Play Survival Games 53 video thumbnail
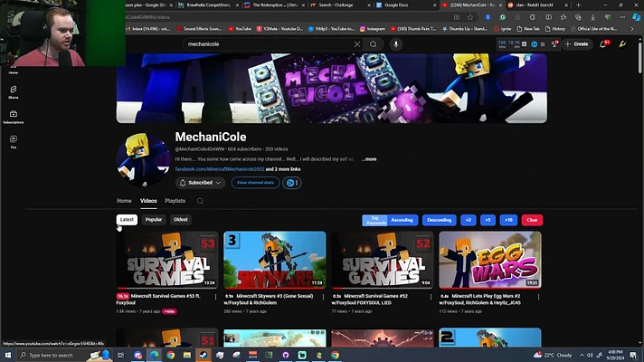The width and height of the screenshot is (644, 362). pyautogui.click(x=167, y=260)
